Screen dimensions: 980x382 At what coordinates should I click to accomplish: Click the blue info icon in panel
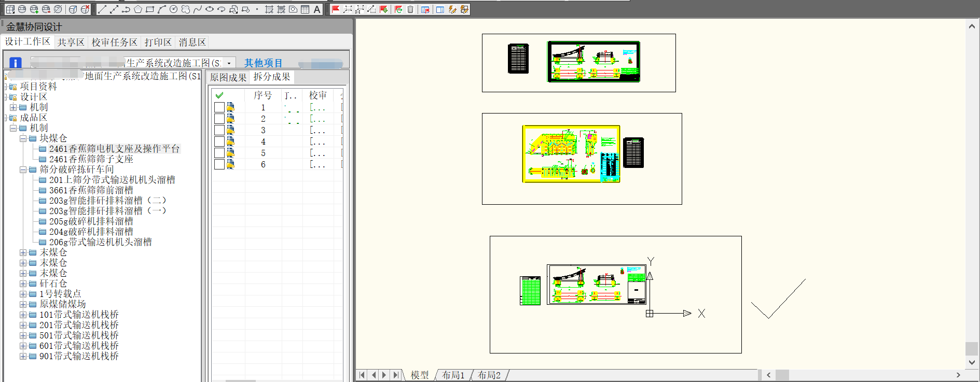click(x=16, y=63)
